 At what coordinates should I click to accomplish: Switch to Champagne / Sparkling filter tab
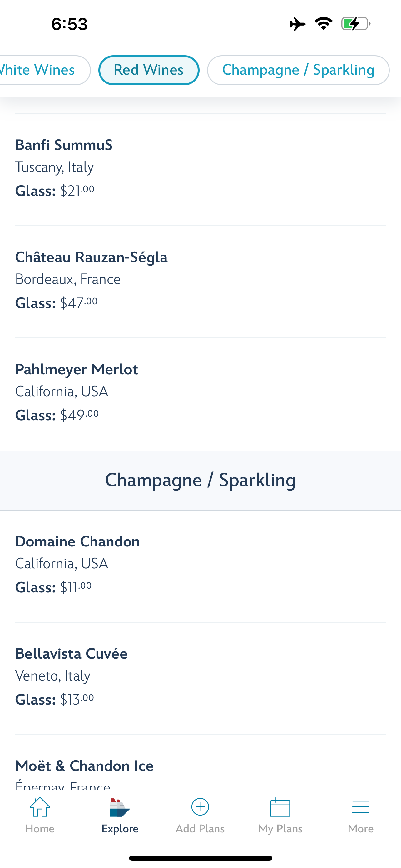click(x=298, y=70)
